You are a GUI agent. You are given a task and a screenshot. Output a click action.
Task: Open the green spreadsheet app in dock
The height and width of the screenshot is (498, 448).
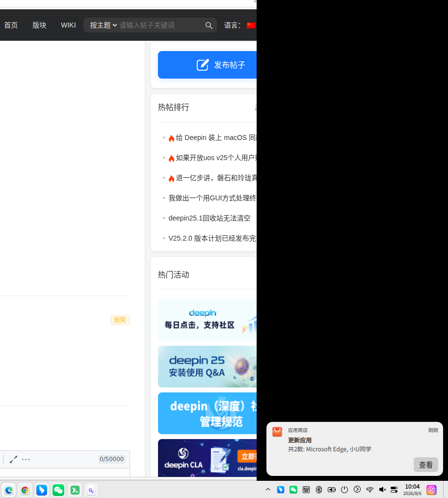point(75,490)
